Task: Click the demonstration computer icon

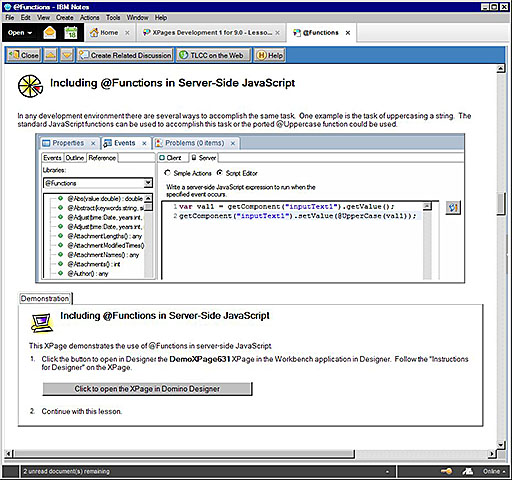Action: click(x=42, y=323)
